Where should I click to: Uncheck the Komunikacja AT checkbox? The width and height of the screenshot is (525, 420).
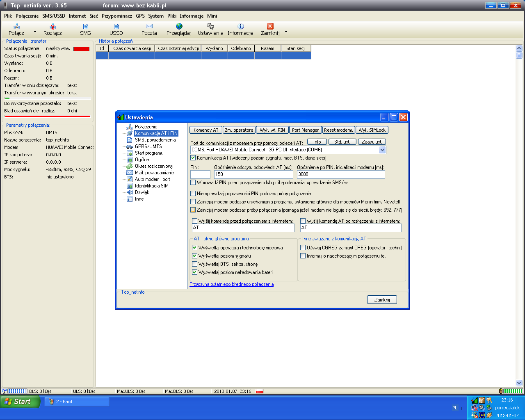193,158
